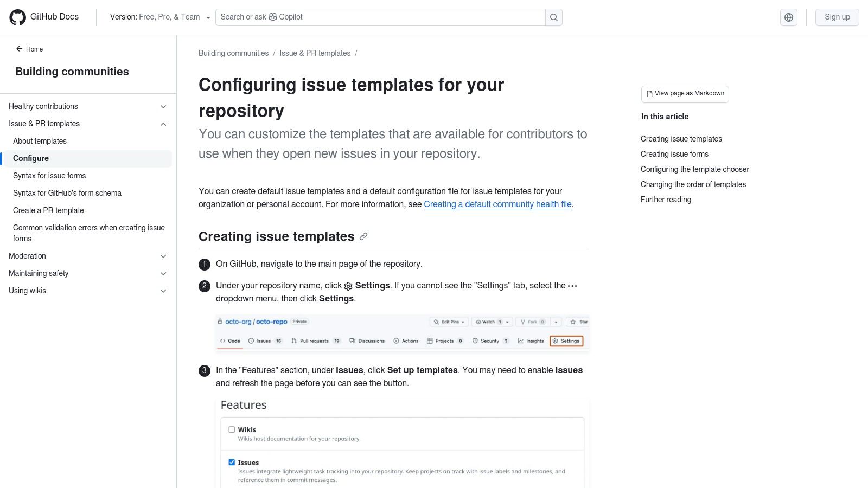
Task: Check the Wikis checkbox in Features
Action: [x=232, y=429]
